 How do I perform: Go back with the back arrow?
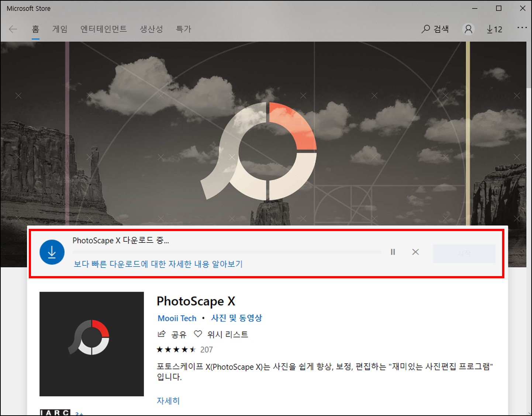coord(13,29)
